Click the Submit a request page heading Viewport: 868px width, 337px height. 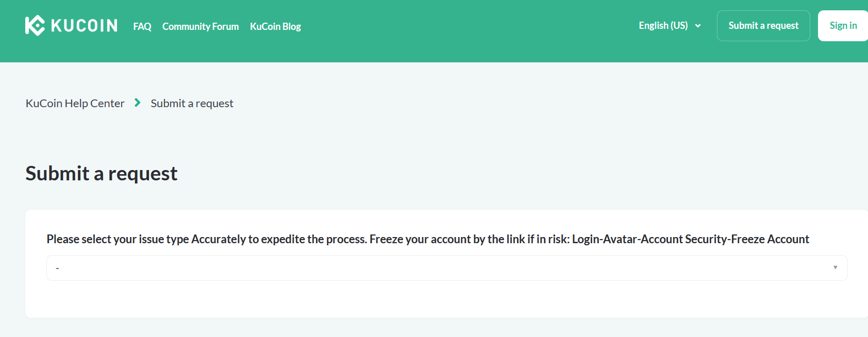102,173
